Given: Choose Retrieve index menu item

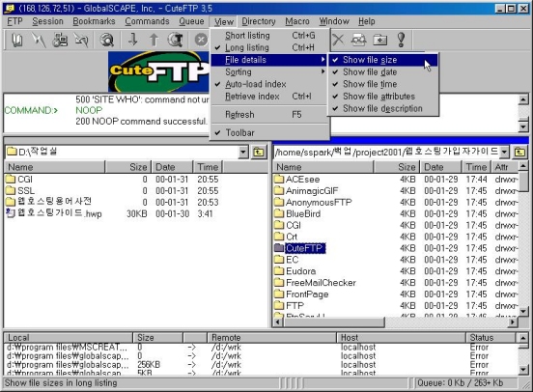Looking at the screenshot, I should click(270, 97).
